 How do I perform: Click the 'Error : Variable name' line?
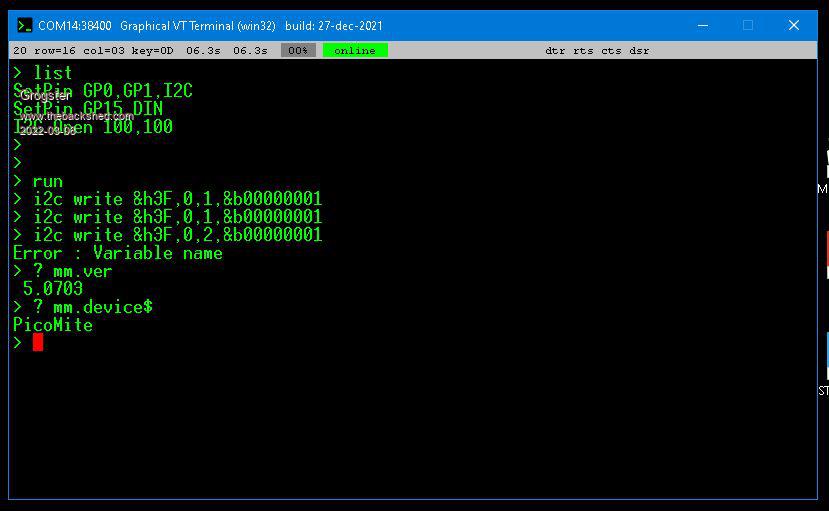tap(117, 253)
